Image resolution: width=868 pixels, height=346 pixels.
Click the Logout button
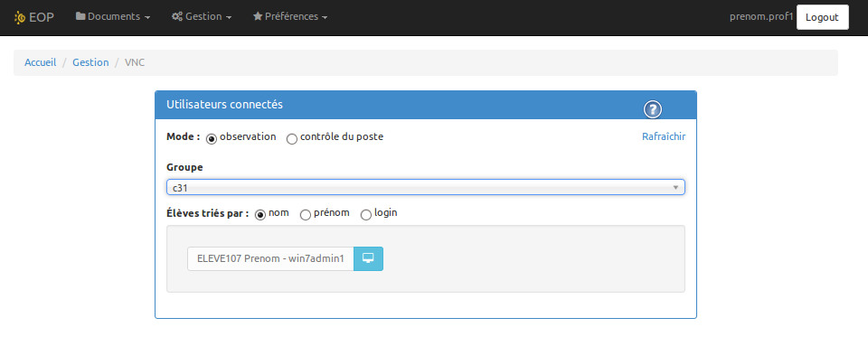(x=822, y=17)
